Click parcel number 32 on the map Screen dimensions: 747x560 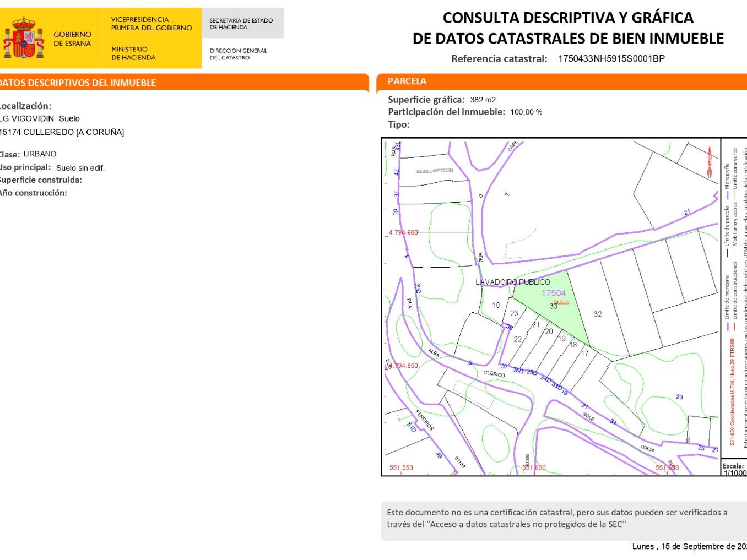click(x=598, y=314)
